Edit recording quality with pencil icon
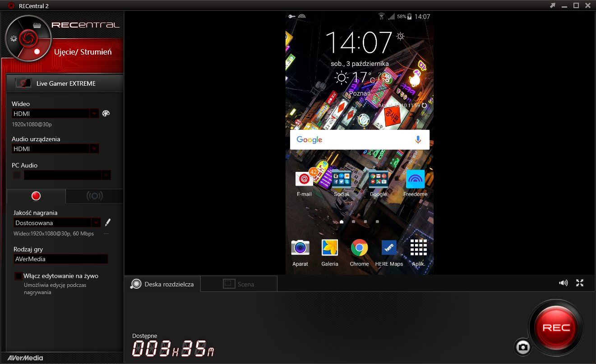The width and height of the screenshot is (596, 364). (107, 222)
